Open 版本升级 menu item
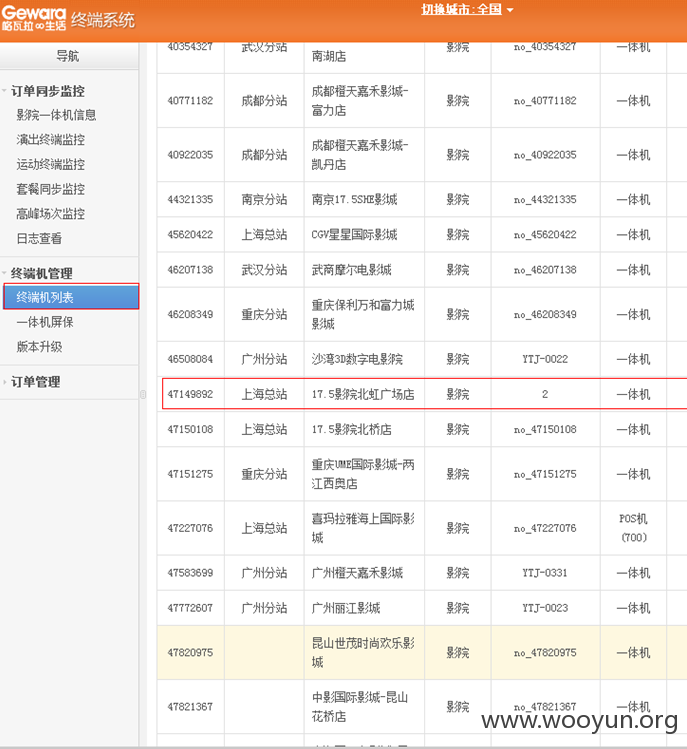Image resolution: width=687 pixels, height=749 pixels. coord(39,347)
